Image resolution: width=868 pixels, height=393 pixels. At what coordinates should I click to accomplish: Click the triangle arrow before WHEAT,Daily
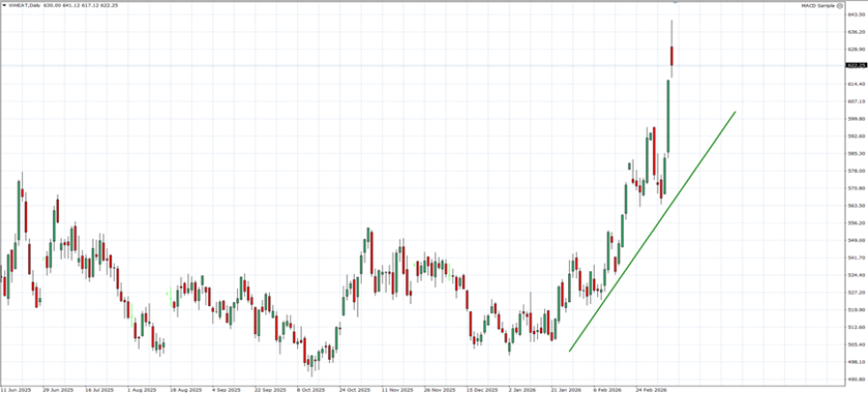click(x=4, y=5)
